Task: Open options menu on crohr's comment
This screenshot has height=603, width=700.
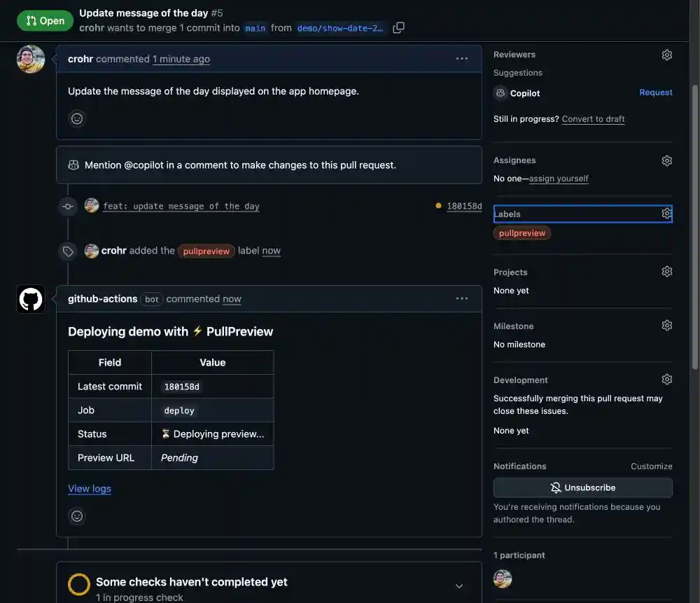Action: [x=462, y=59]
